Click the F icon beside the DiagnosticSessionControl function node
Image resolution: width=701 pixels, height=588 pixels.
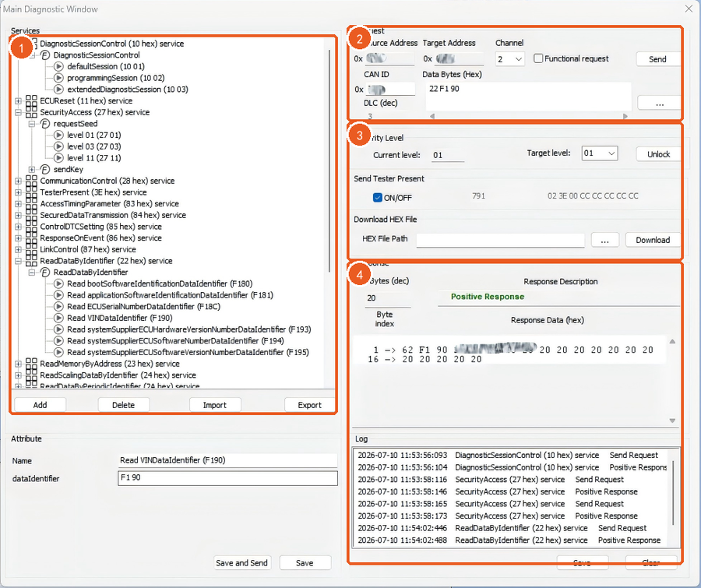click(45, 55)
